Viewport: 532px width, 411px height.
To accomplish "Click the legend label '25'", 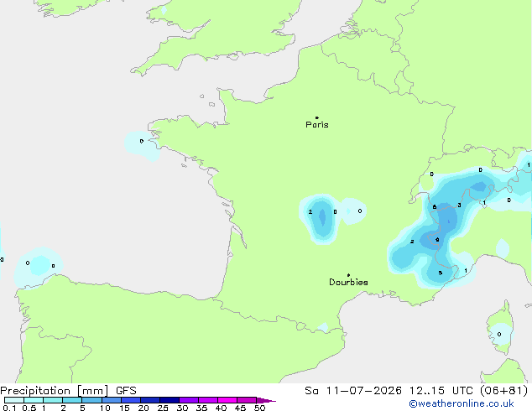I will (163, 408).
